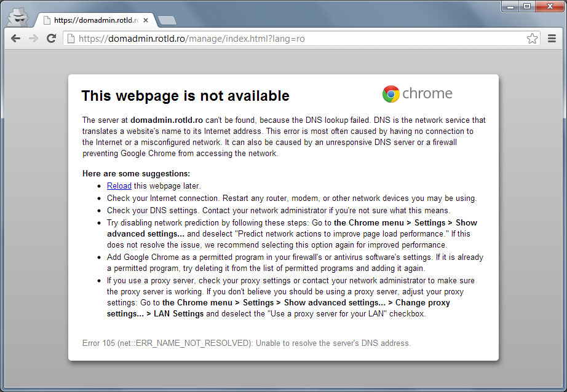Screen dimensions: 567x392
Task: Click the Chrome logo on error page
Action: (418, 94)
